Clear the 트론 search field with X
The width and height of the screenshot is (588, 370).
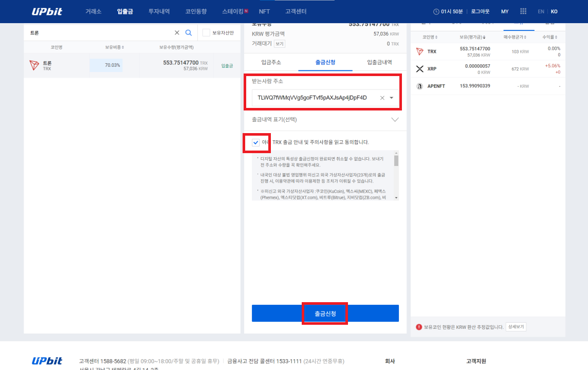(177, 32)
